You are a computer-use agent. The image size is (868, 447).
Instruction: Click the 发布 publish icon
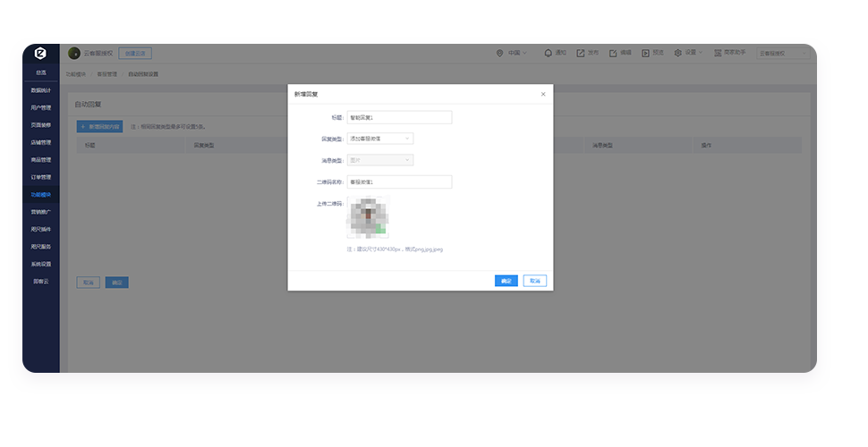coord(580,53)
